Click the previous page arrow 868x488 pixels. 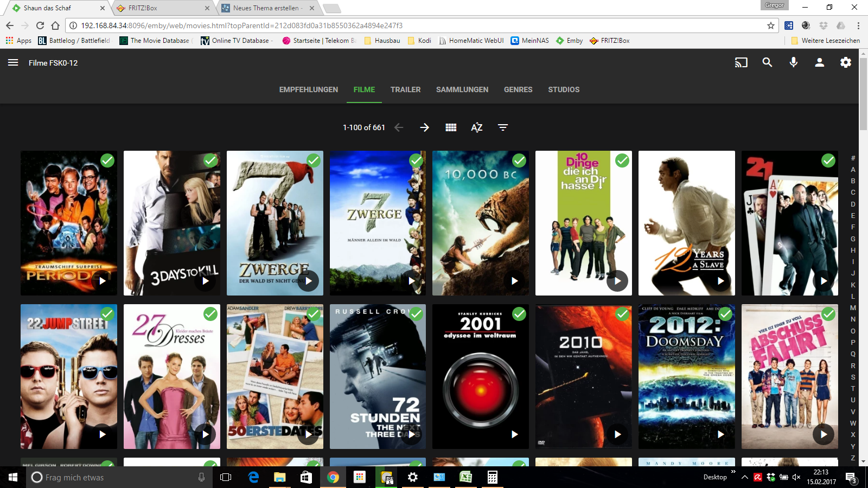click(x=399, y=127)
